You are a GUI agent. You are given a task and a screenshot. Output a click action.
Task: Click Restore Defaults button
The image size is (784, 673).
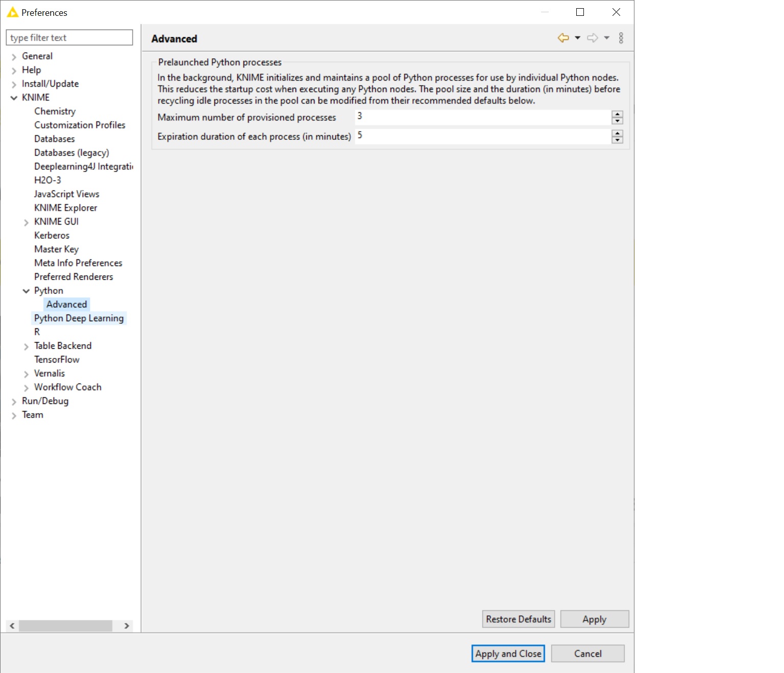click(x=519, y=619)
